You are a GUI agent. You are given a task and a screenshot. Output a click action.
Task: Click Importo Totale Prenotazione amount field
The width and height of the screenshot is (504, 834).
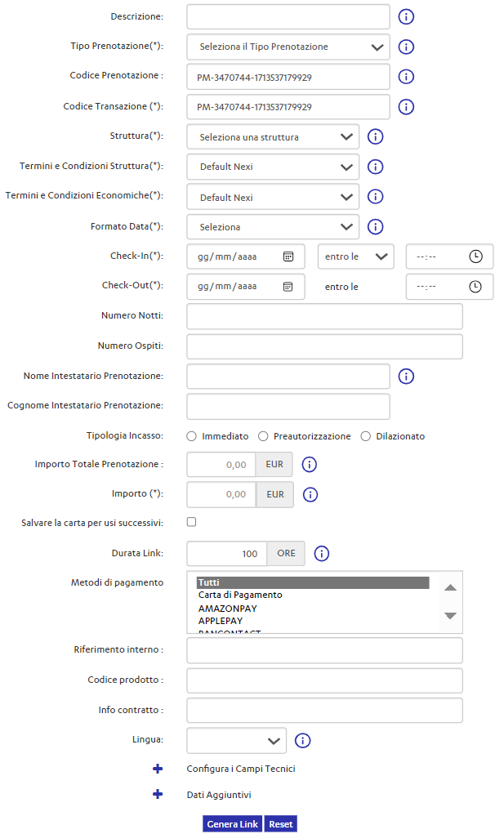pos(221,465)
